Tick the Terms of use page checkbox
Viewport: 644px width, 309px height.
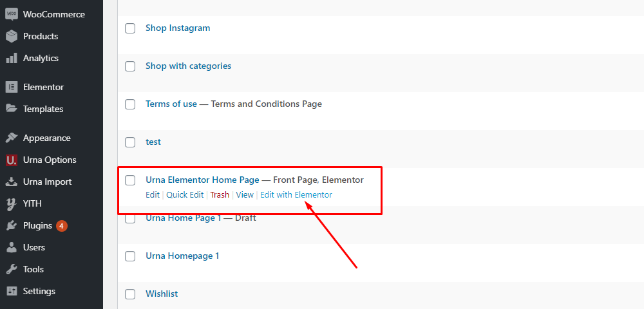coord(130,104)
